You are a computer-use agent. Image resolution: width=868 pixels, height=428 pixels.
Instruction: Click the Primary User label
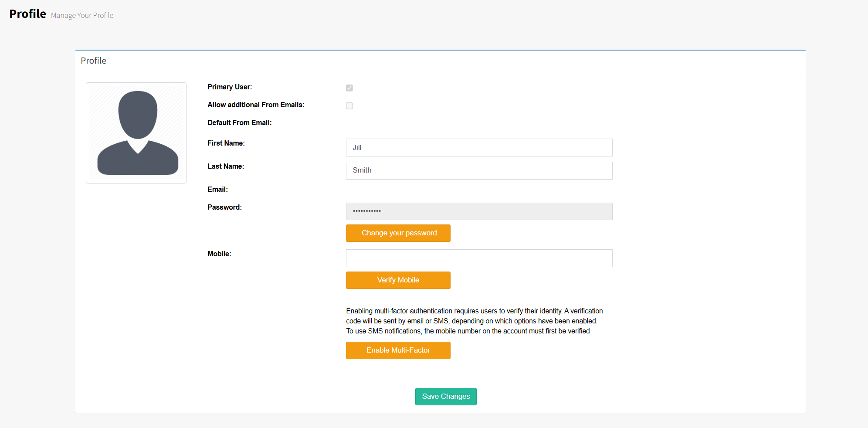pyautogui.click(x=230, y=87)
